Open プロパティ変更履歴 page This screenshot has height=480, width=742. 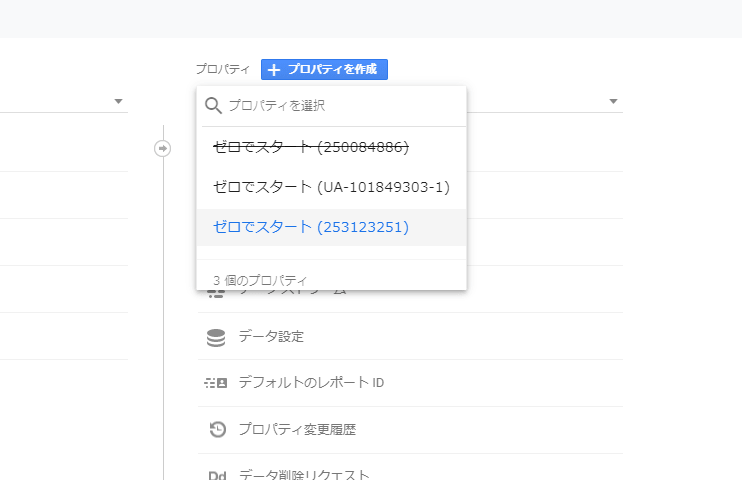[297, 430]
